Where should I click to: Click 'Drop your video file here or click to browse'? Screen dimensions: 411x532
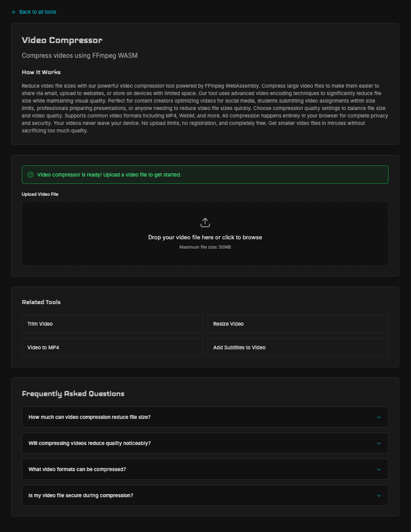(x=205, y=237)
